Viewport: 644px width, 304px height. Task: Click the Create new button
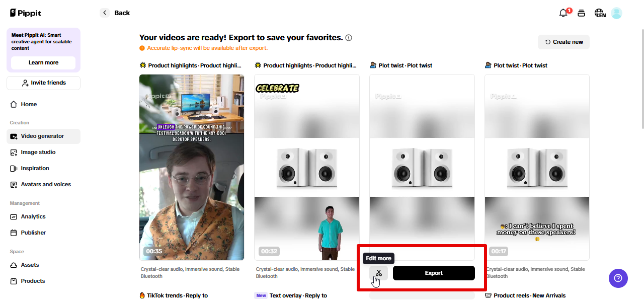[x=563, y=42]
